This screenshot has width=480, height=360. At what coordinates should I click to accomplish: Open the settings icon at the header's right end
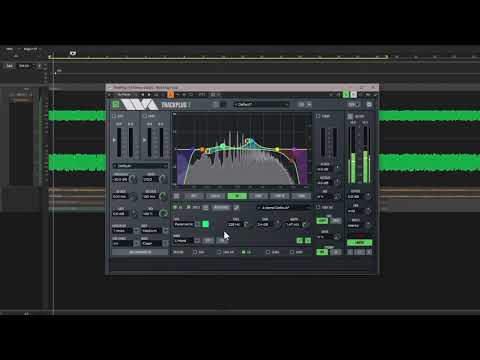pyautogui.click(x=369, y=105)
